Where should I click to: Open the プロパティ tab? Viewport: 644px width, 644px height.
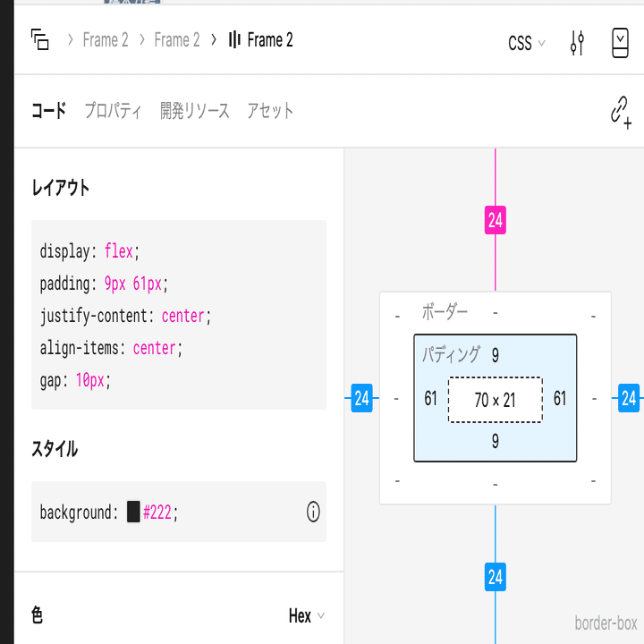[x=113, y=111]
